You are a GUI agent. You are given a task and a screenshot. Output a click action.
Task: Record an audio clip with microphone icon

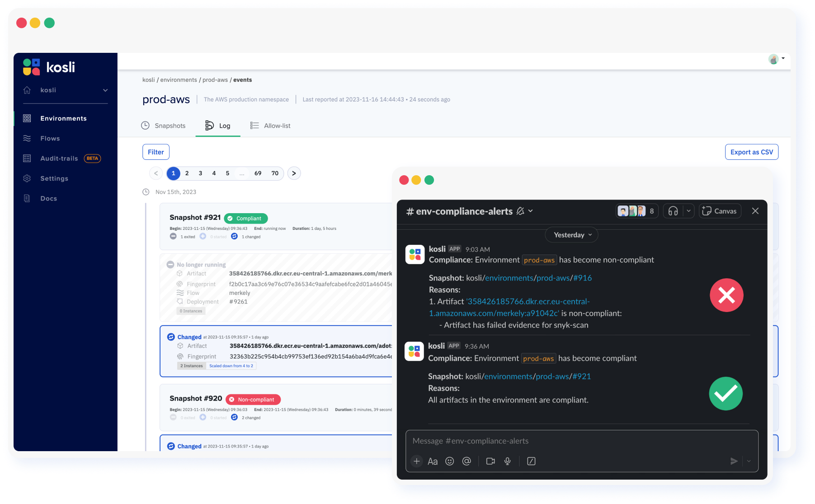[x=508, y=461]
